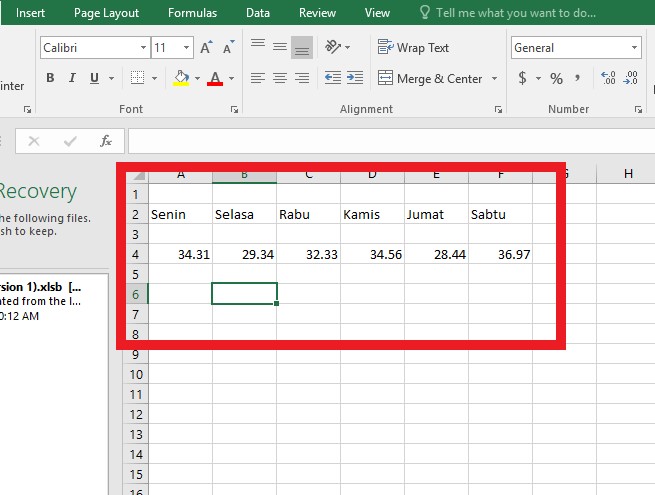The height and width of the screenshot is (495, 655).
Task: Click Decrease Font Size icon
Action: (228, 47)
